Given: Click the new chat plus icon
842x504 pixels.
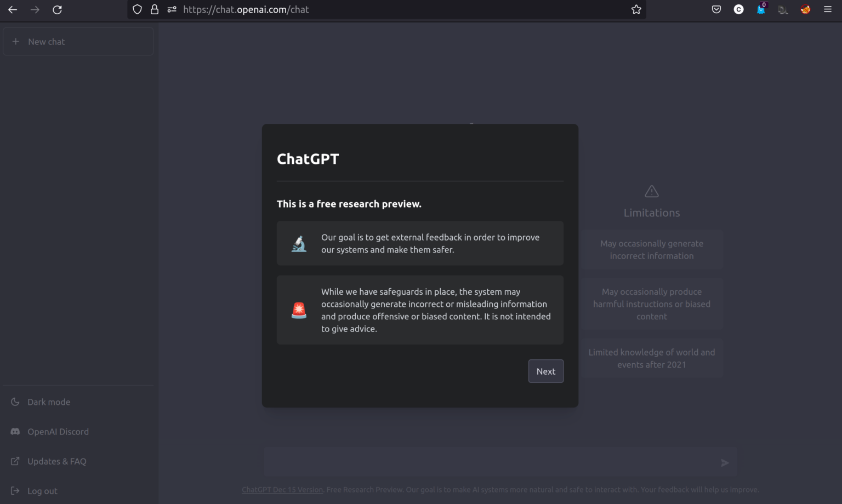Looking at the screenshot, I should coord(15,41).
